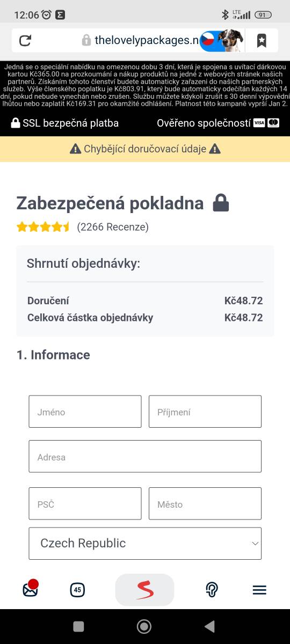The image size is (290, 644).
Task: Expand the Czech Republic country dropdown
Action: (145, 543)
